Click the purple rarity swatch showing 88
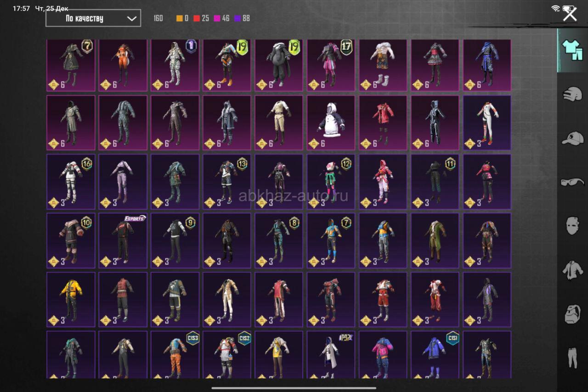The image size is (588, 392). point(237,18)
